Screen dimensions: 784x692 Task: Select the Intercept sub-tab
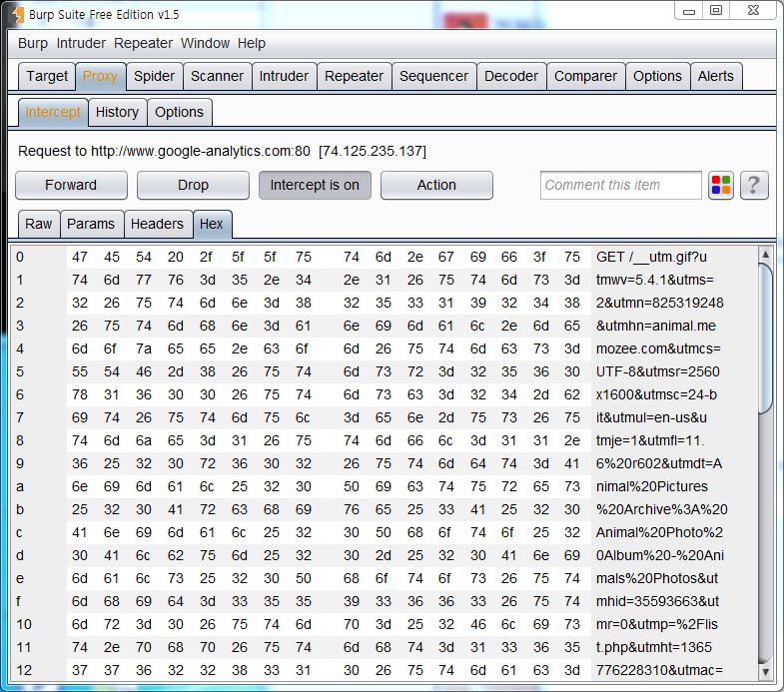(53, 112)
